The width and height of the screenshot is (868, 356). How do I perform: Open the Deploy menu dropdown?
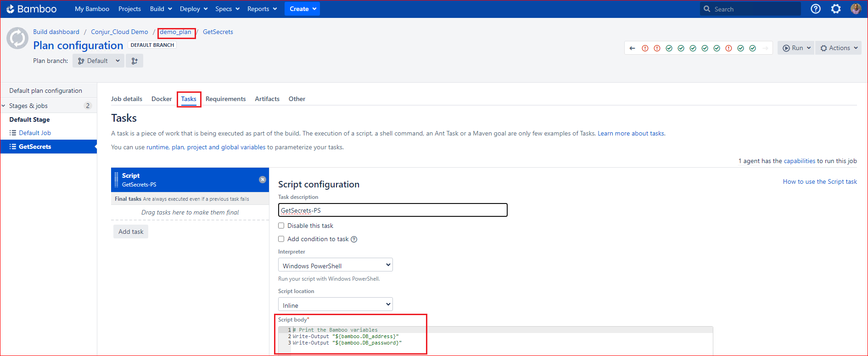[194, 9]
